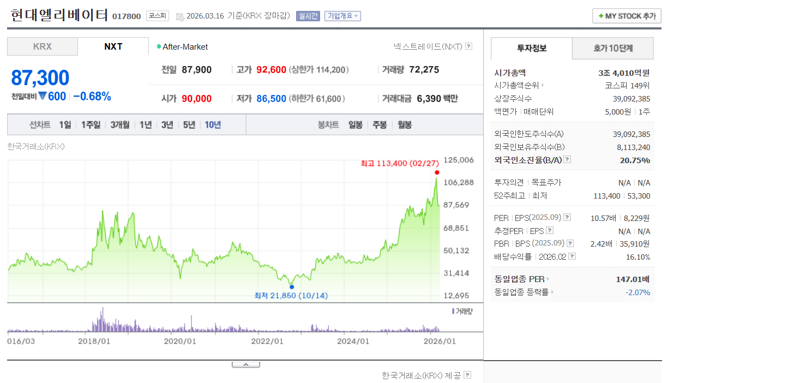
Task: Click help icon next to PBR BPS(2025.09)
Action: 570,243
